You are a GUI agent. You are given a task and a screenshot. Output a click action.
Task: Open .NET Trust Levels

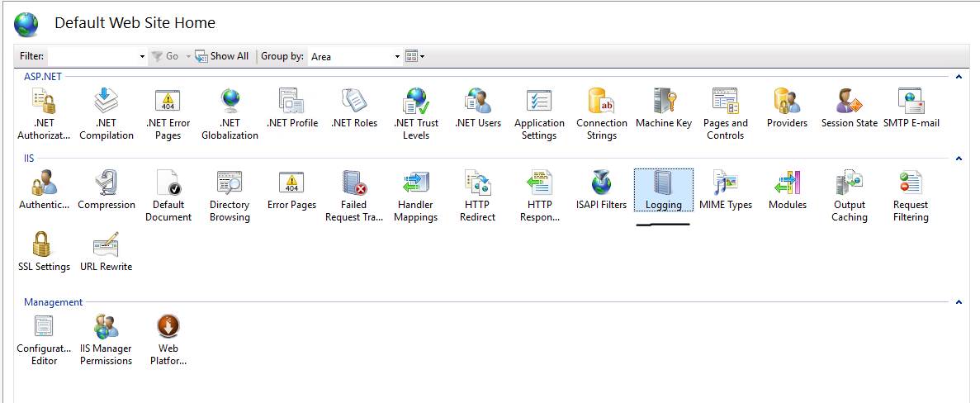pyautogui.click(x=415, y=114)
